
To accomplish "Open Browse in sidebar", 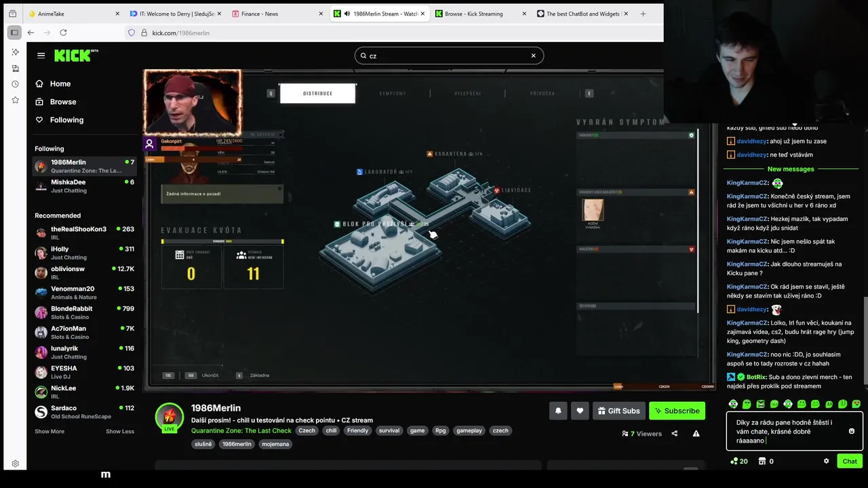I will (56, 102).
